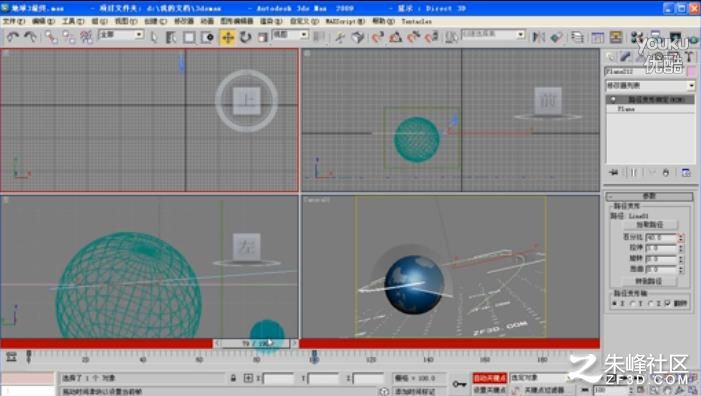Open the reference coordinate system dropdown 视图
This screenshot has width=701, height=396.
(x=290, y=35)
